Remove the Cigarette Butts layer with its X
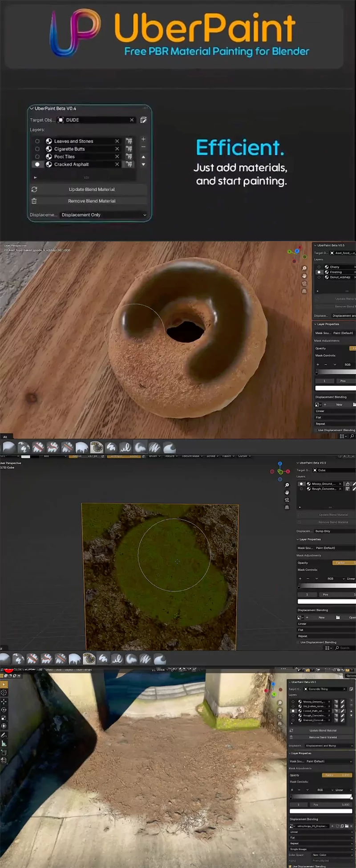The width and height of the screenshot is (356, 868). (117, 149)
